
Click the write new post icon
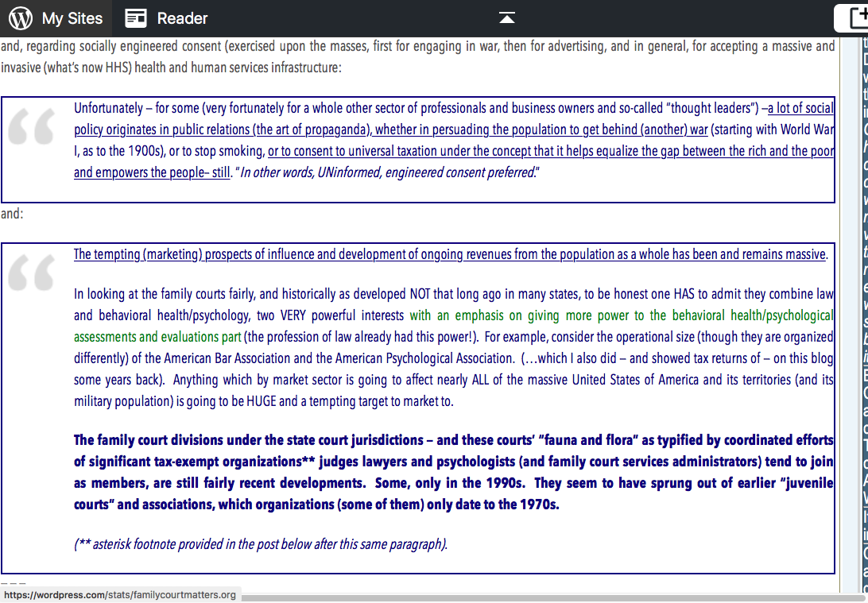click(853, 17)
